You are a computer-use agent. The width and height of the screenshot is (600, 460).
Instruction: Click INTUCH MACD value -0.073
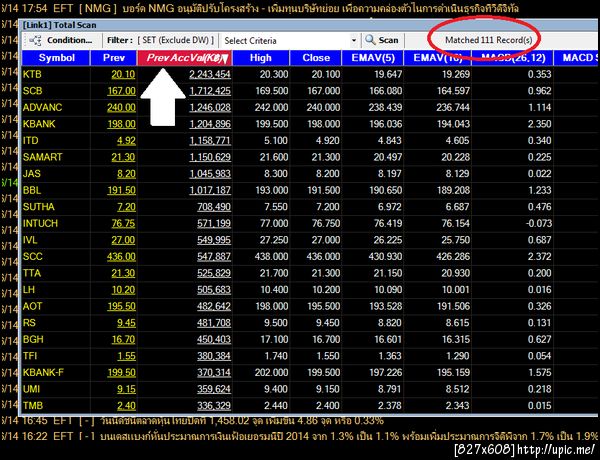click(x=539, y=223)
